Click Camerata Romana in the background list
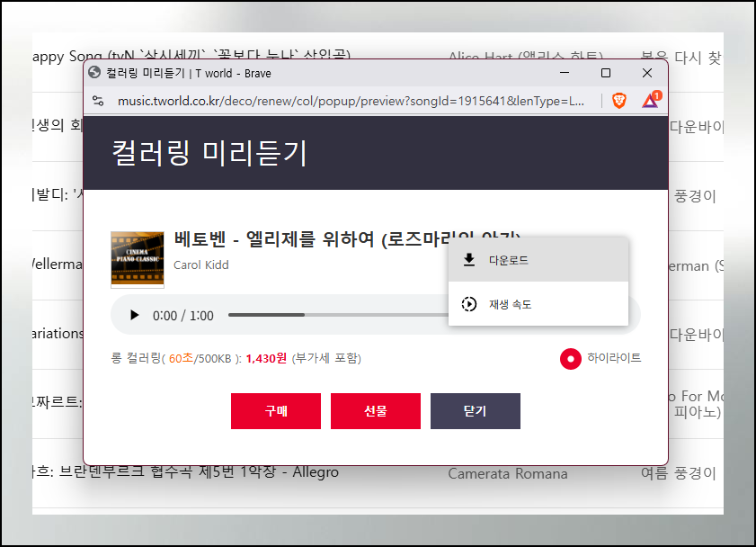This screenshot has width=756, height=547. (x=508, y=474)
